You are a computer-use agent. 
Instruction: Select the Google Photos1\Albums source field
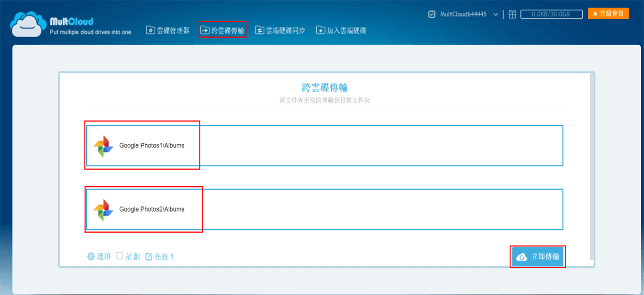click(x=325, y=146)
